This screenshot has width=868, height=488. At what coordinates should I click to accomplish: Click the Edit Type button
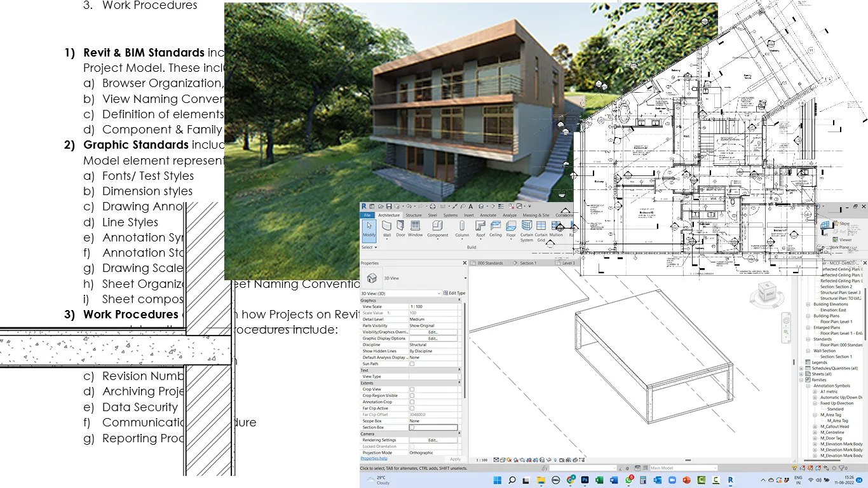pos(454,293)
